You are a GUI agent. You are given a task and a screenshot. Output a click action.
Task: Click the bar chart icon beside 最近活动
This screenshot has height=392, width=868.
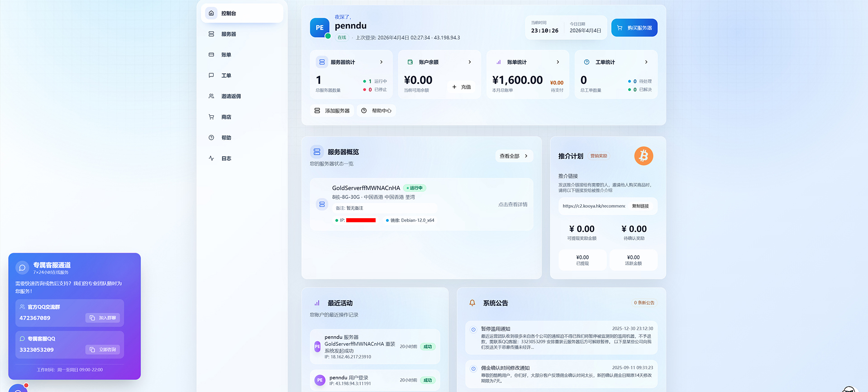(317, 303)
